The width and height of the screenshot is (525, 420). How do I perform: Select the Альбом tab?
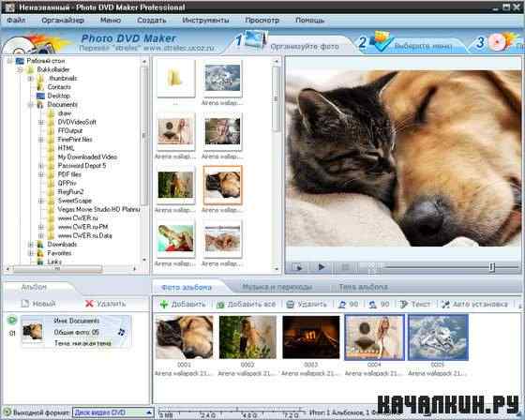(34, 287)
